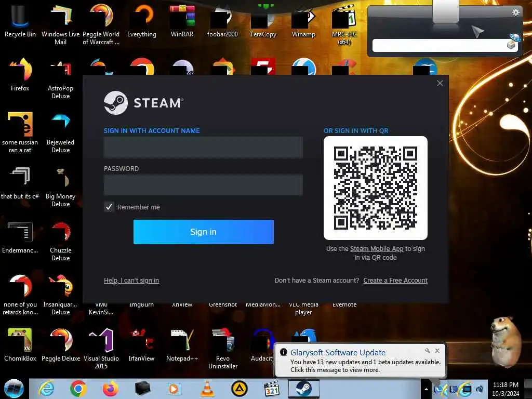The width and height of the screenshot is (532, 399).
Task: Open the AstroPop Deluxe desktop icon
Action: 60,78
